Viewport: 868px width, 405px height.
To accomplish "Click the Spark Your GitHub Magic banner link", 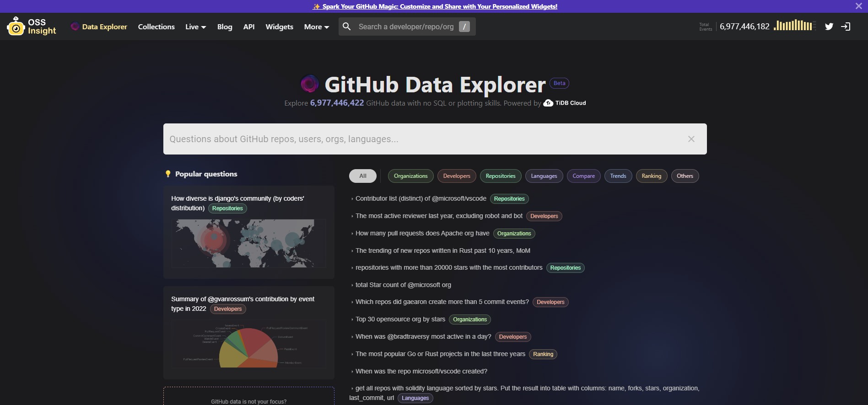I will coord(435,6).
